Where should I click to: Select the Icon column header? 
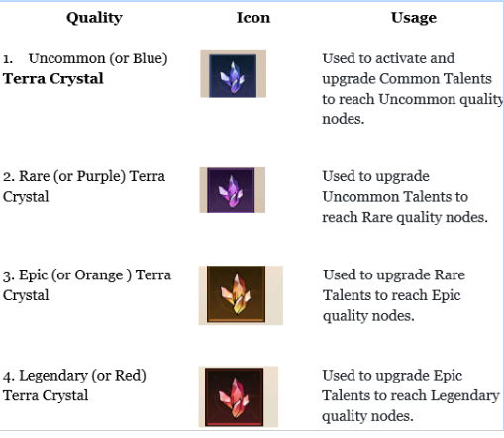tap(253, 18)
